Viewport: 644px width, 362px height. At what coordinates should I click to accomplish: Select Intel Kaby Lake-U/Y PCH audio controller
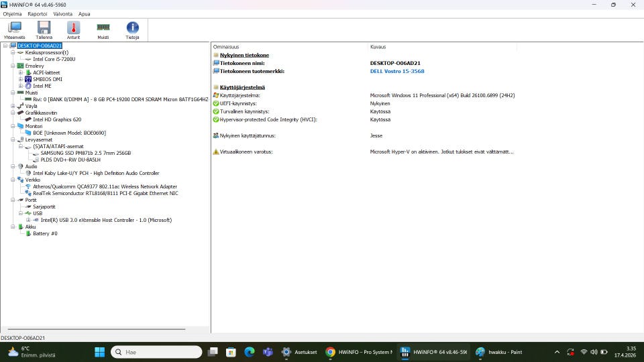tap(96, 173)
